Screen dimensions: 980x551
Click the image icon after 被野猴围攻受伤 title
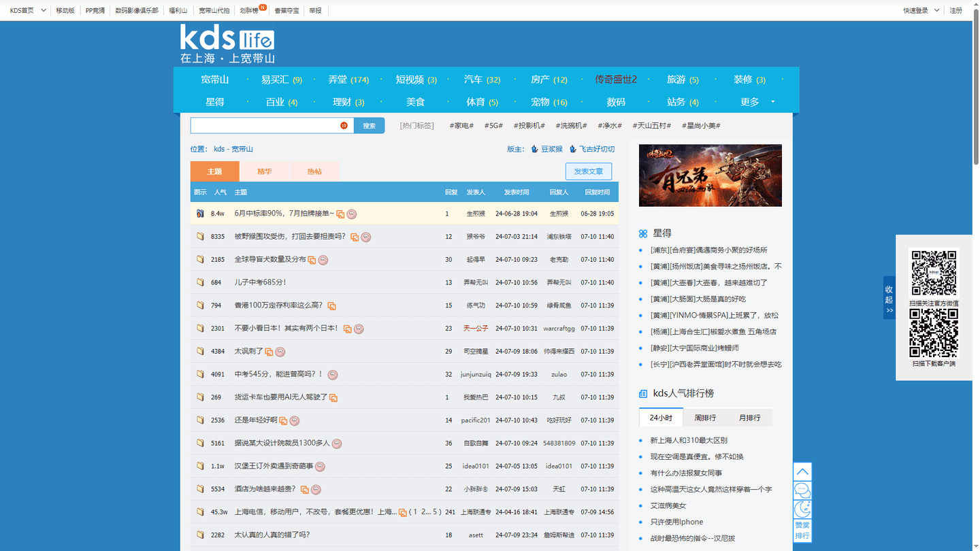pos(355,237)
